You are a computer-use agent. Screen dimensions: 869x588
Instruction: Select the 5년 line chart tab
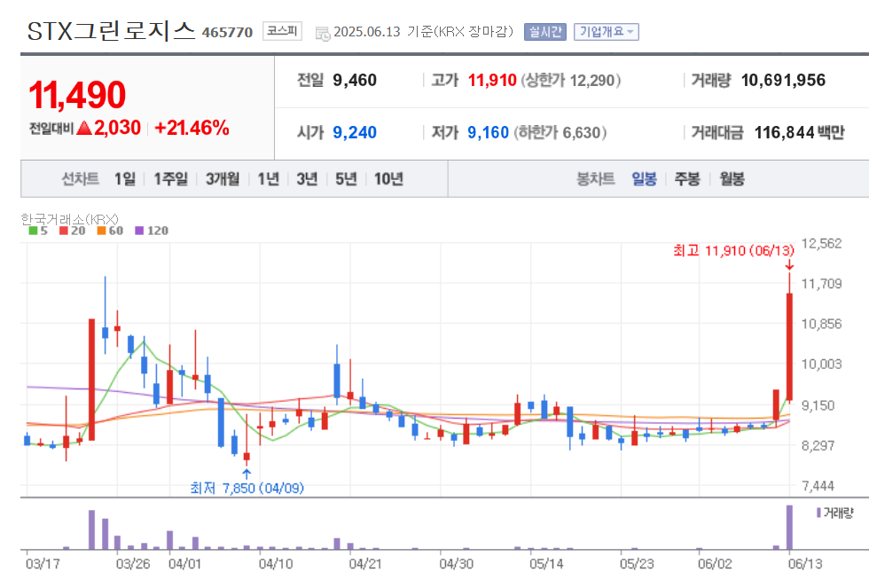[x=346, y=179]
